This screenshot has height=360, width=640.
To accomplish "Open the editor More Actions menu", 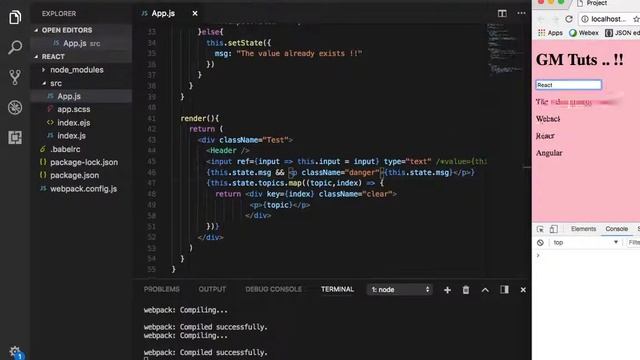I will point(521,13).
